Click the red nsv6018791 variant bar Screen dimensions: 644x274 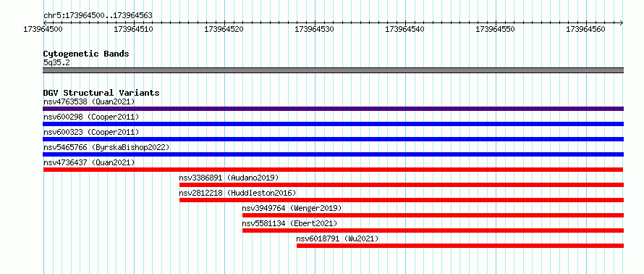coord(460,246)
